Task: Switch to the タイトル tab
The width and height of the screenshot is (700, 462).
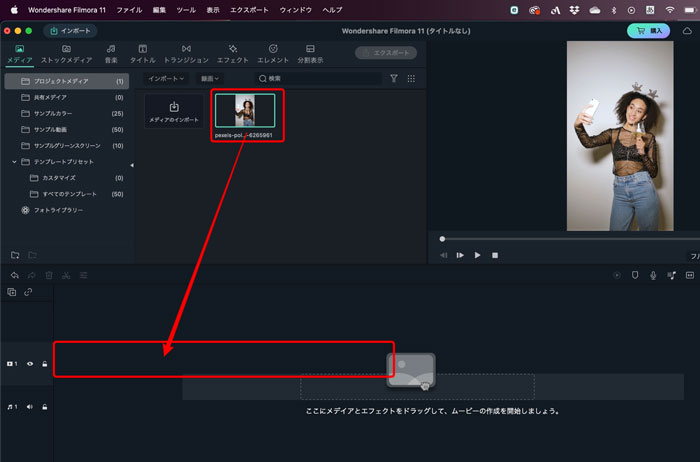Action: pos(142,54)
